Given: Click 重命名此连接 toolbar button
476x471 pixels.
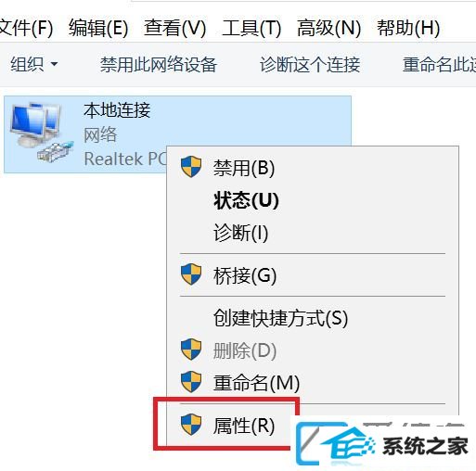Looking at the screenshot, I should (439, 65).
